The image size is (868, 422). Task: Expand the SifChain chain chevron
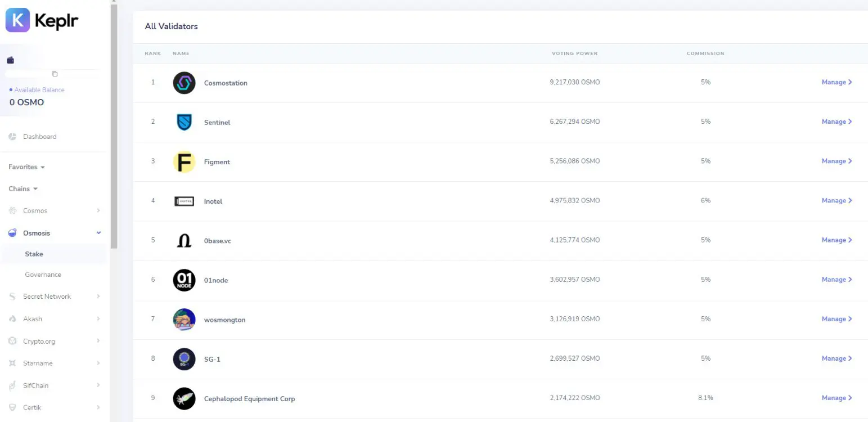[x=98, y=385]
